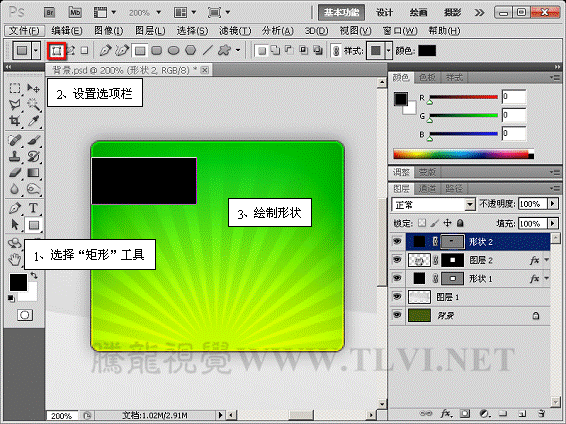This screenshot has width=566, height=424.
Task: Pick the Custom Shape option
Action: pos(224,51)
